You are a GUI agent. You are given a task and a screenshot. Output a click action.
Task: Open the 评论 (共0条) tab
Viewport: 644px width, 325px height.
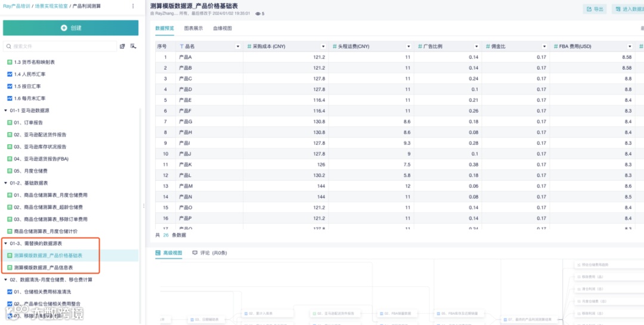[x=209, y=253]
